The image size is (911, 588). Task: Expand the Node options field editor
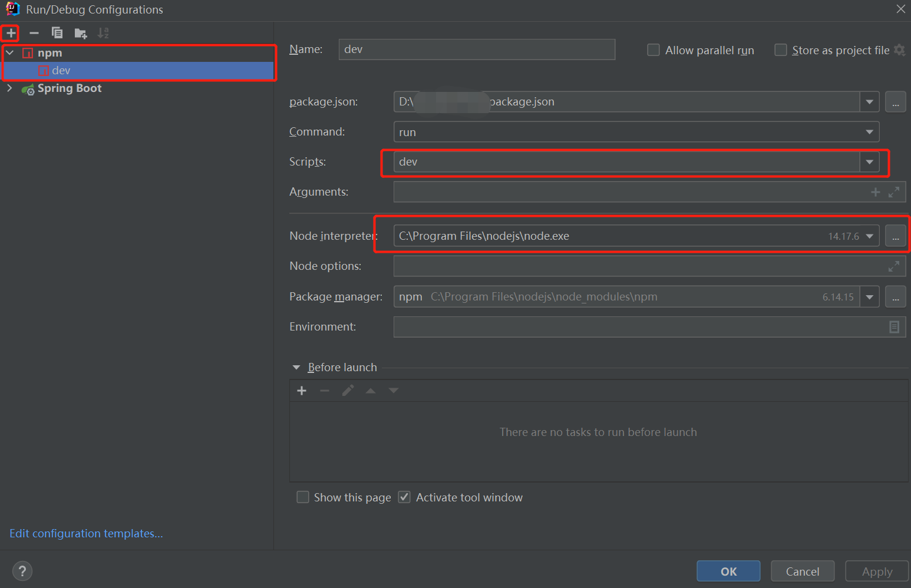(894, 266)
